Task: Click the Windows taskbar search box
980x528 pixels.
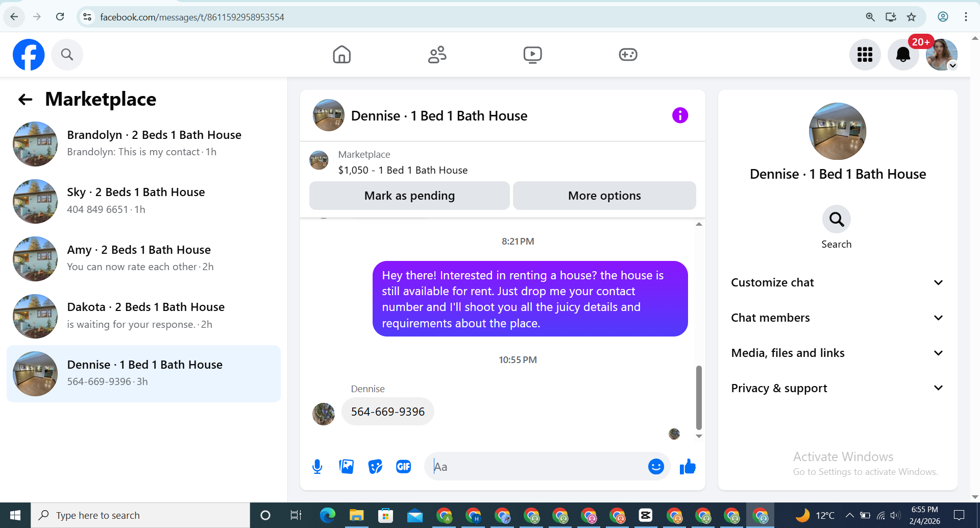Action: (x=140, y=515)
